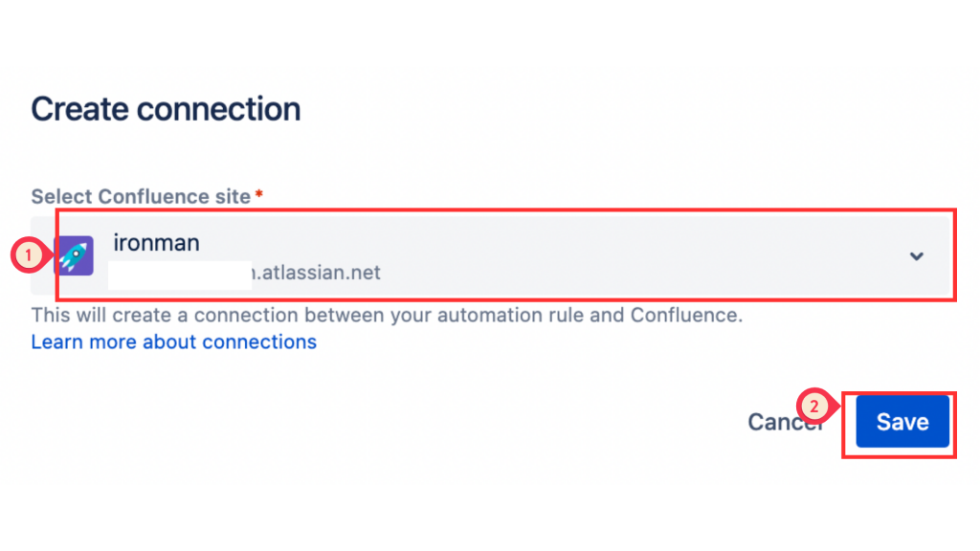980x551 pixels.
Task: Click the red required-field asterisk
Action: click(258, 196)
